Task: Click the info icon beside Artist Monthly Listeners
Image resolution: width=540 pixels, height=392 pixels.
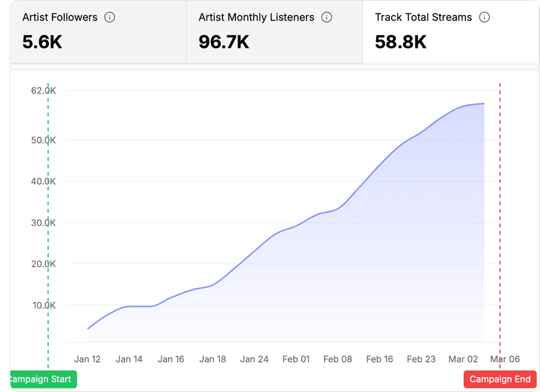Action: (x=326, y=17)
